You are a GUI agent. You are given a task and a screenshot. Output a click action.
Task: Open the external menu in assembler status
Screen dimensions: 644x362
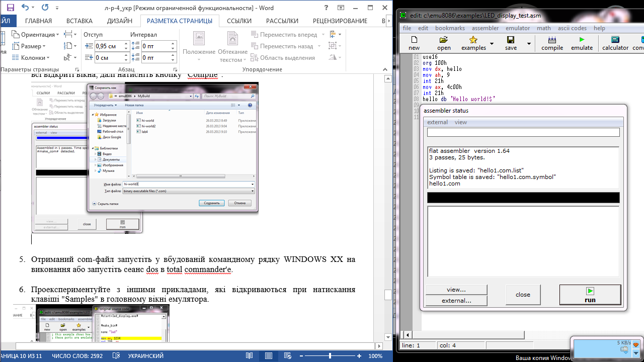(x=437, y=122)
